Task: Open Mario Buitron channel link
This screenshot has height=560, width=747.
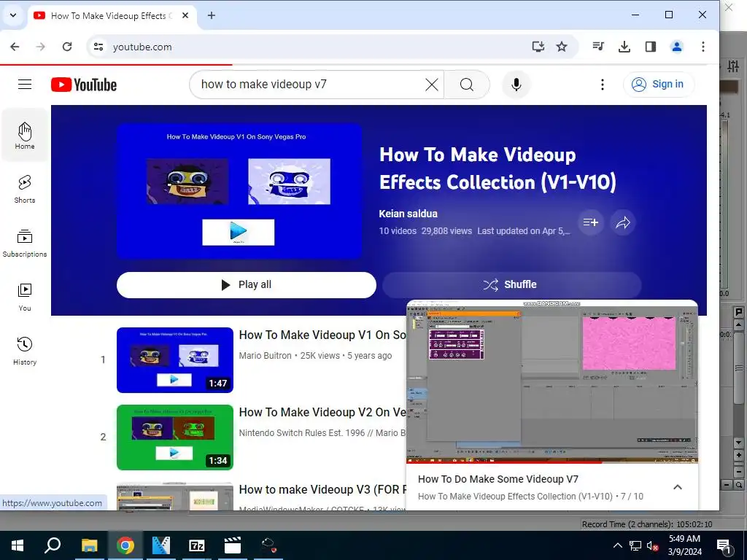Action: coord(265,356)
